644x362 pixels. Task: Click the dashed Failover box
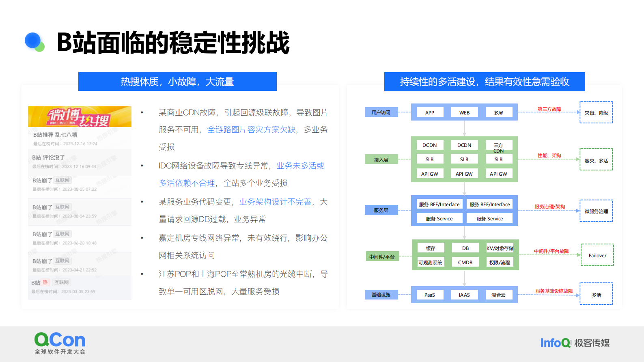point(597,255)
